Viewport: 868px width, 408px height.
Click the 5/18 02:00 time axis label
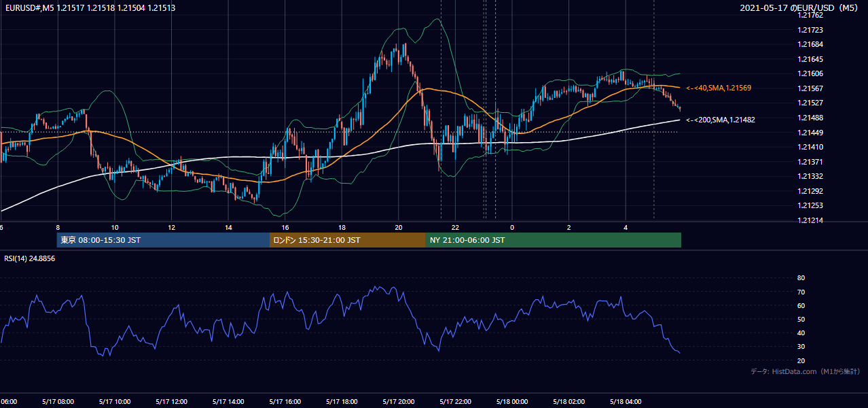coord(569,402)
